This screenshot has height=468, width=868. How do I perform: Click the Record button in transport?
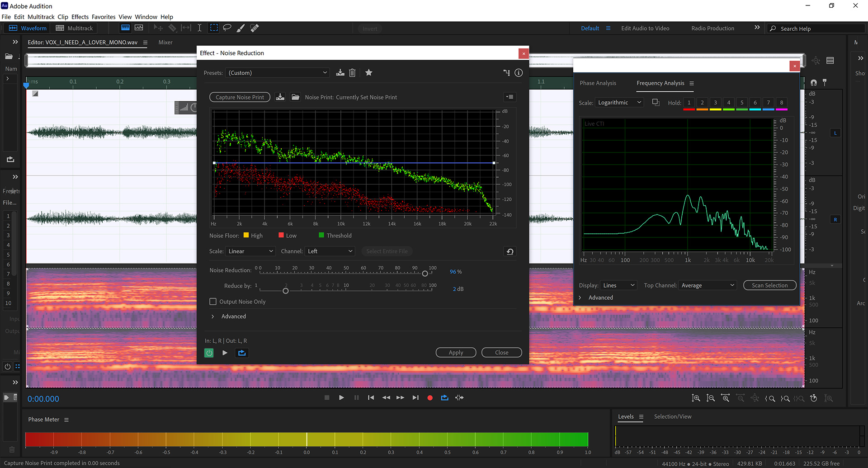click(x=430, y=398)
